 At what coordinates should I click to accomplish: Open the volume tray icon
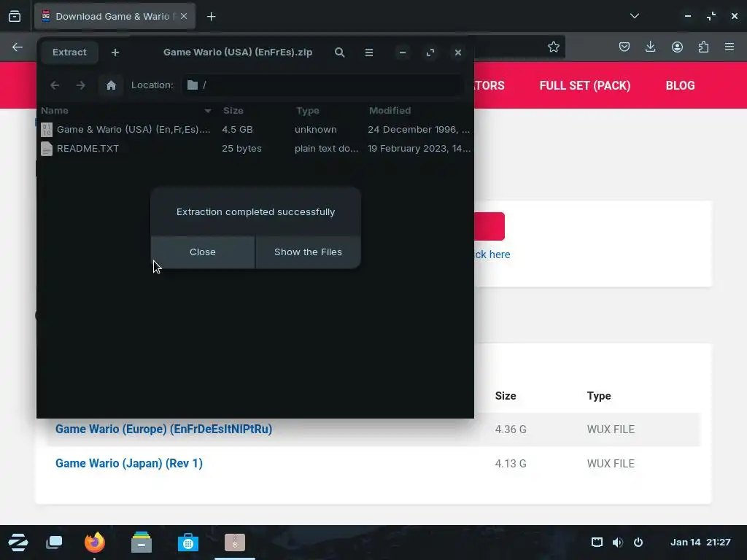pyautogui.click(x=617, y=542)
